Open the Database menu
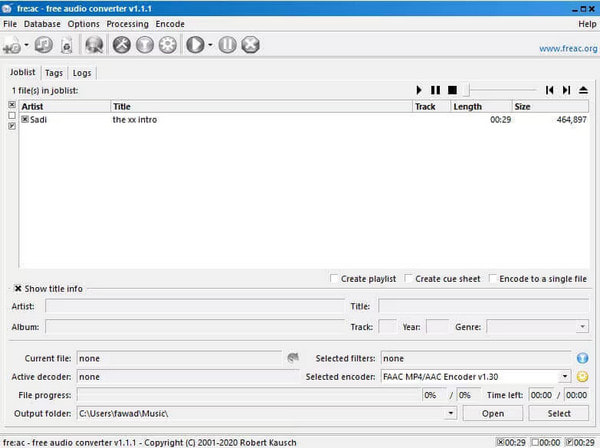The width and height of the screenshot is (600, 448). pos(42,24)
